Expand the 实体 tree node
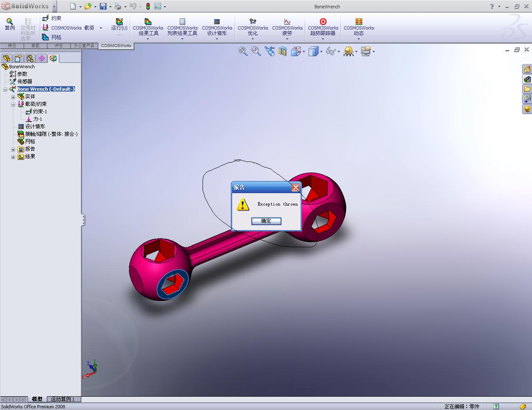 [x=13, y=97]
